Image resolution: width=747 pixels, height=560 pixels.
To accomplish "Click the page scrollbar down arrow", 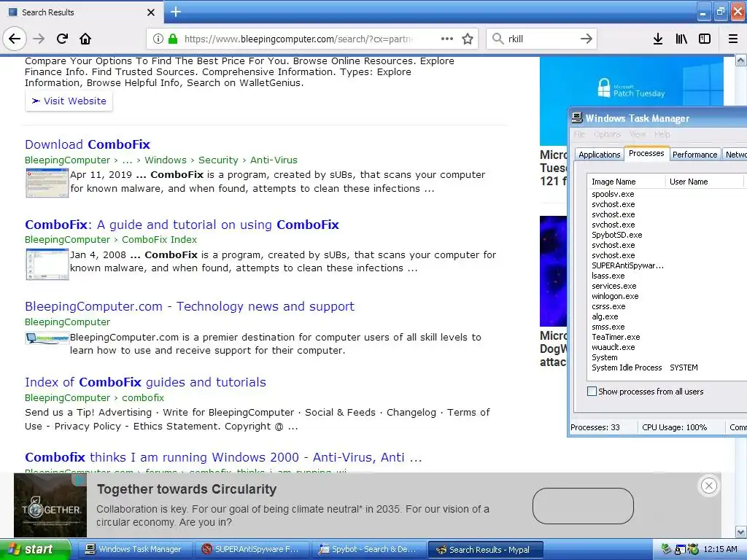I will pyautogui.click(x=741, y=532).
